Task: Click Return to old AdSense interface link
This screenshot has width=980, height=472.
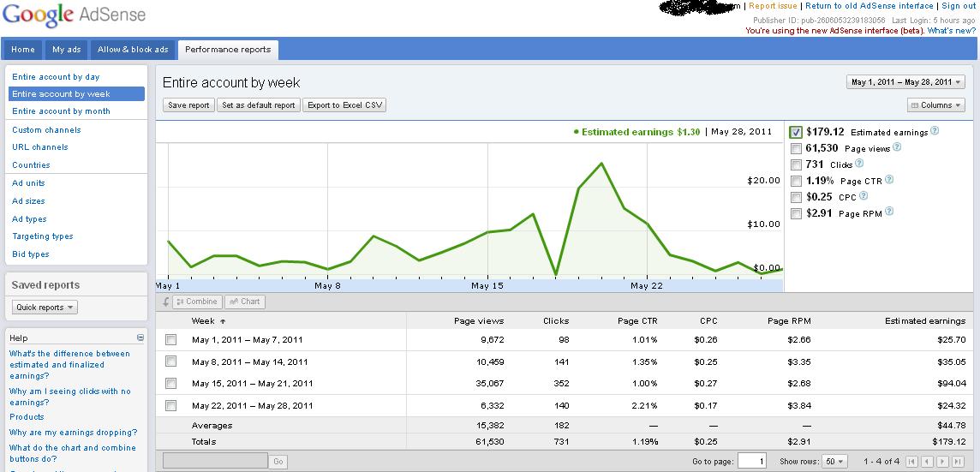Action: [x=869, y=6]
